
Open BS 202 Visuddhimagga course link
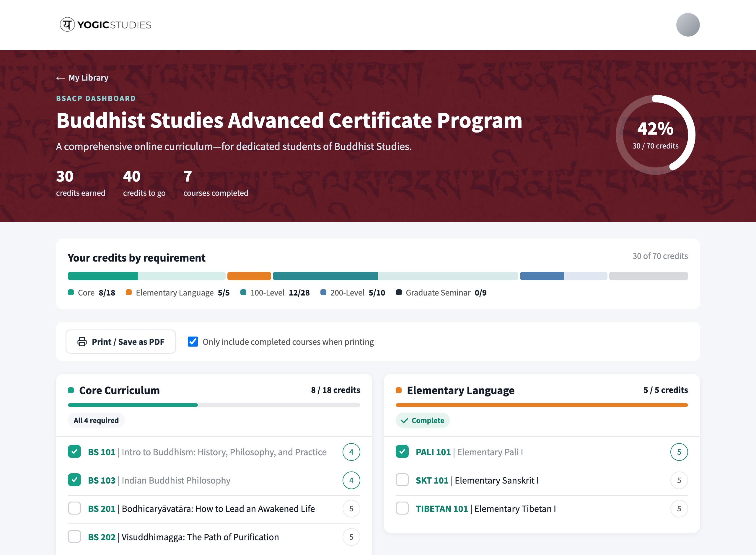(x=183, y=537)
